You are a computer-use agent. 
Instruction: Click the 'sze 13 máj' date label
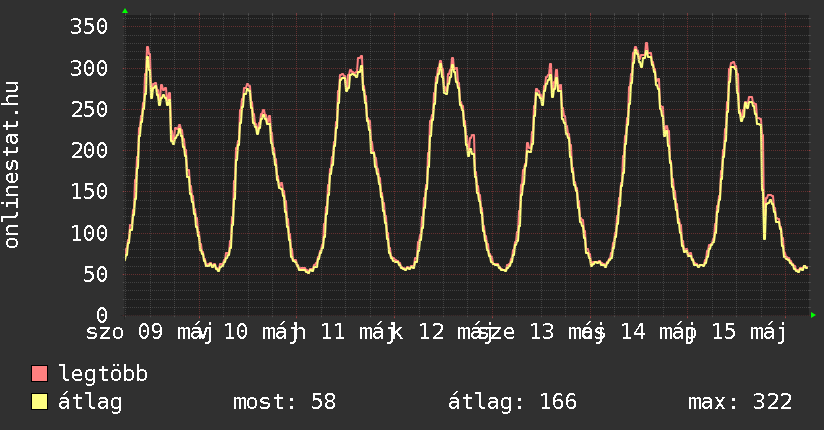pyautogui.click(x=542, y=332)
